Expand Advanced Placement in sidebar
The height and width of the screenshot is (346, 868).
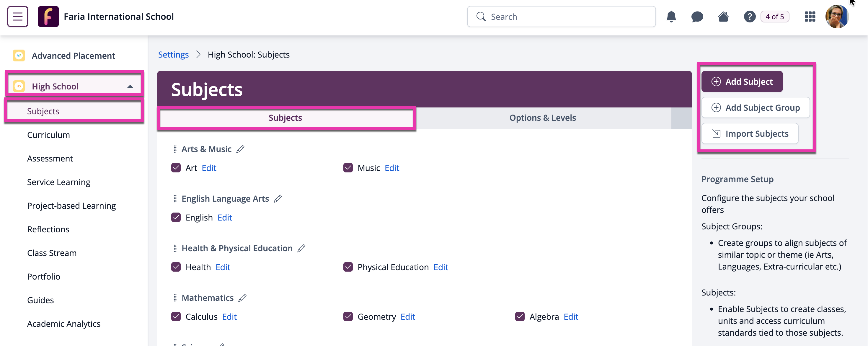(73, 56)
